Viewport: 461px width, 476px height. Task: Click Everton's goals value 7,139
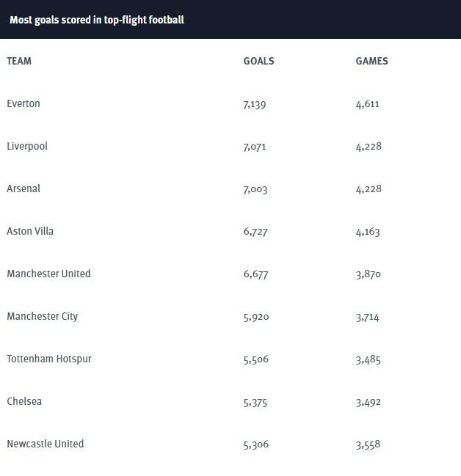[255, 104]
